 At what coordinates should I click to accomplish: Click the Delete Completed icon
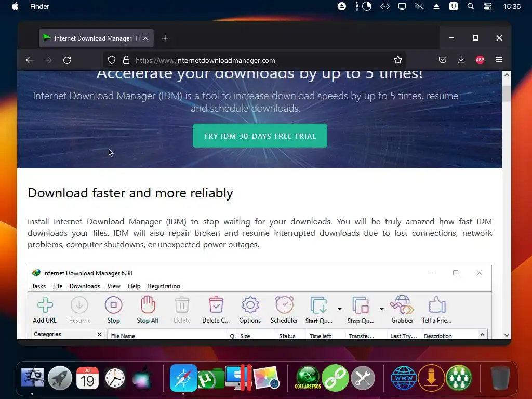(216, 304)
